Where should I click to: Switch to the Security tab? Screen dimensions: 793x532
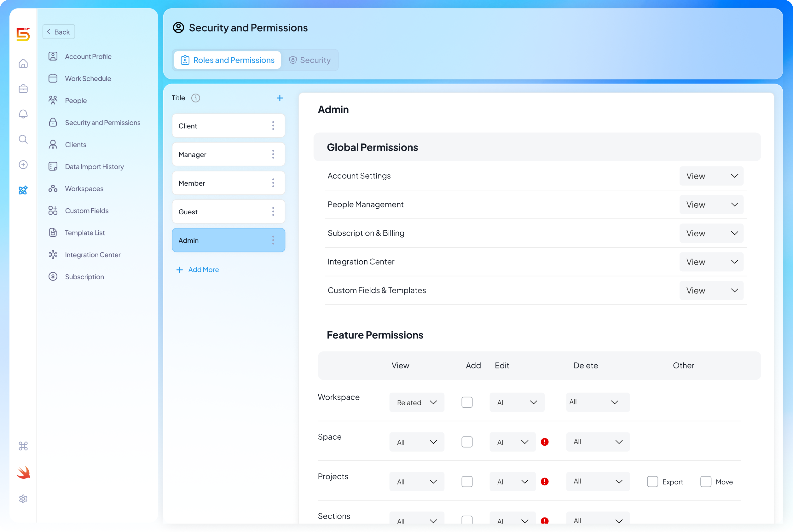point(310,60)
